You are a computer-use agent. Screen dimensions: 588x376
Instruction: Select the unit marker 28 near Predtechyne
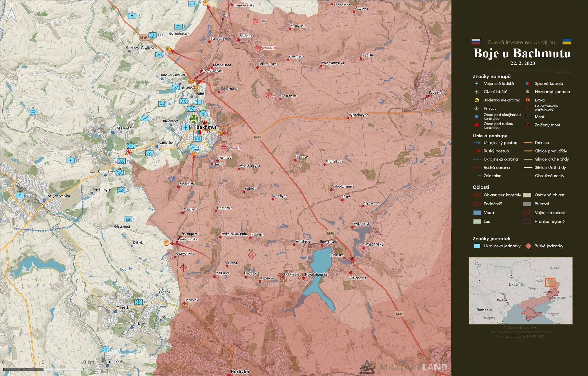(x=121, y=190)
